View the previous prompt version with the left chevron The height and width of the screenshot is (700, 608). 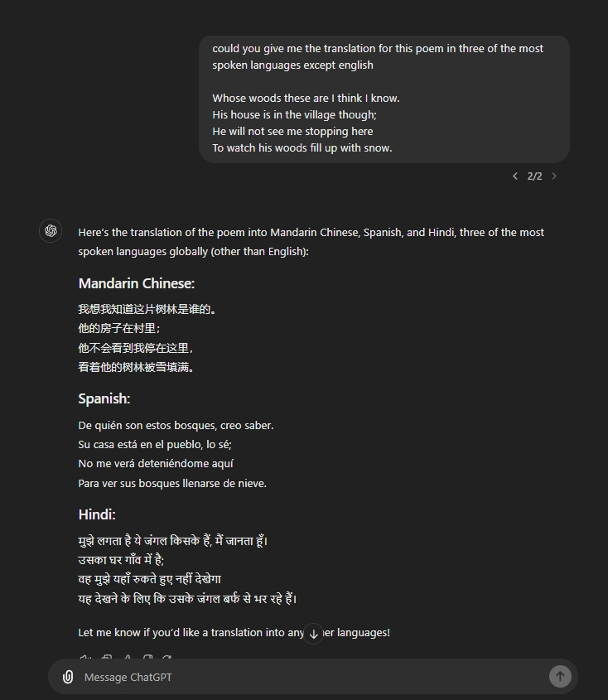tap(515, 176)
